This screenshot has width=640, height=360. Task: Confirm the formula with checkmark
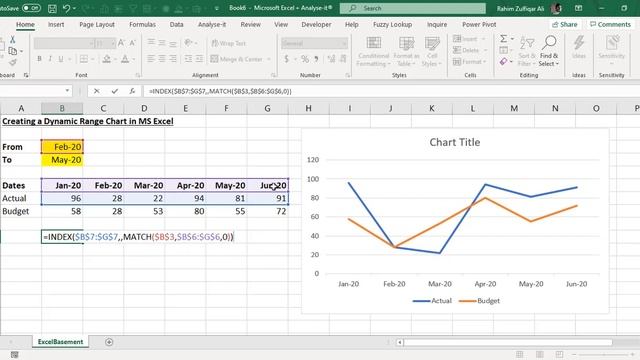[x=115, y=91]
